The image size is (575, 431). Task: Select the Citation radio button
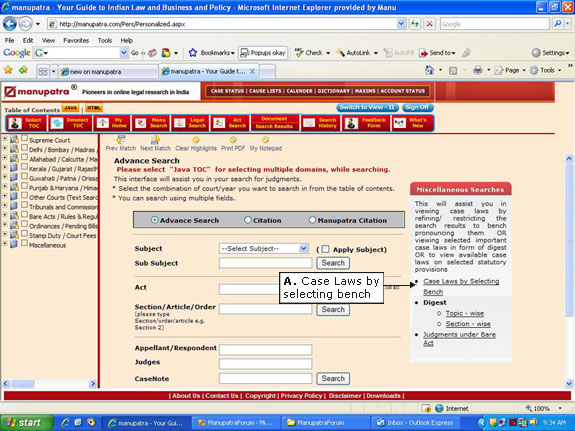point(248,220)
